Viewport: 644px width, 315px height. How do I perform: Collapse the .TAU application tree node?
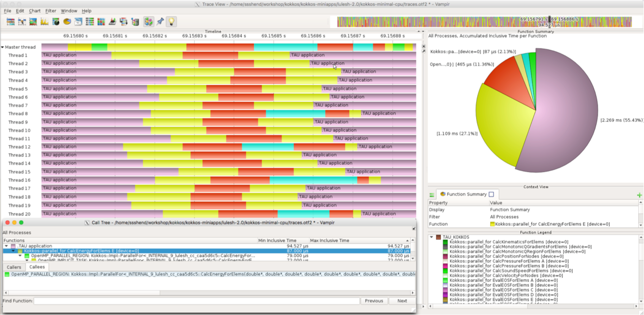[x=6, y=246]
